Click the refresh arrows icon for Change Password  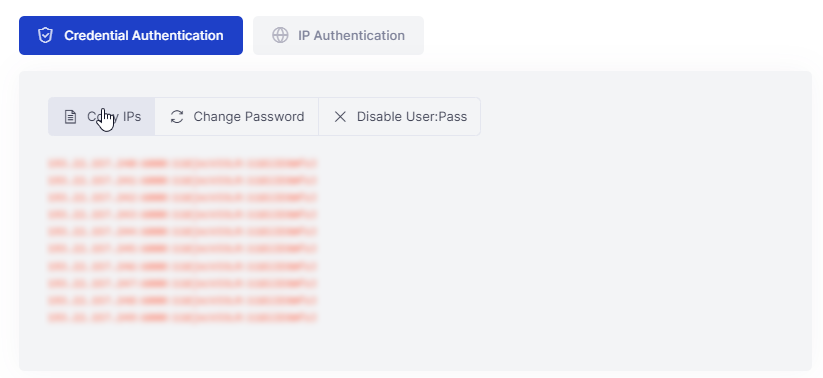pos(177,117)
